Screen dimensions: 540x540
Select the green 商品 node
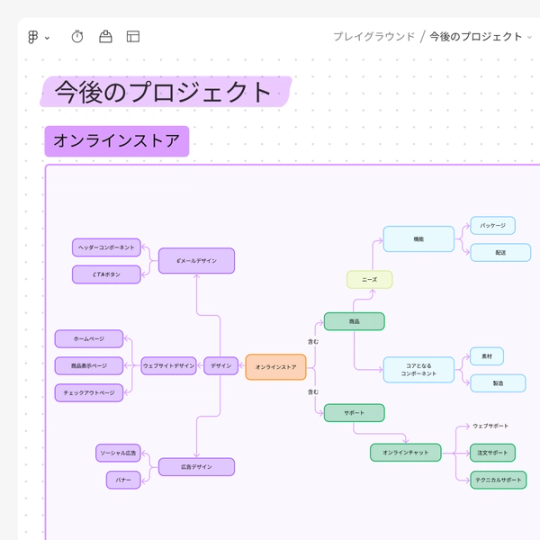point(354,321)
